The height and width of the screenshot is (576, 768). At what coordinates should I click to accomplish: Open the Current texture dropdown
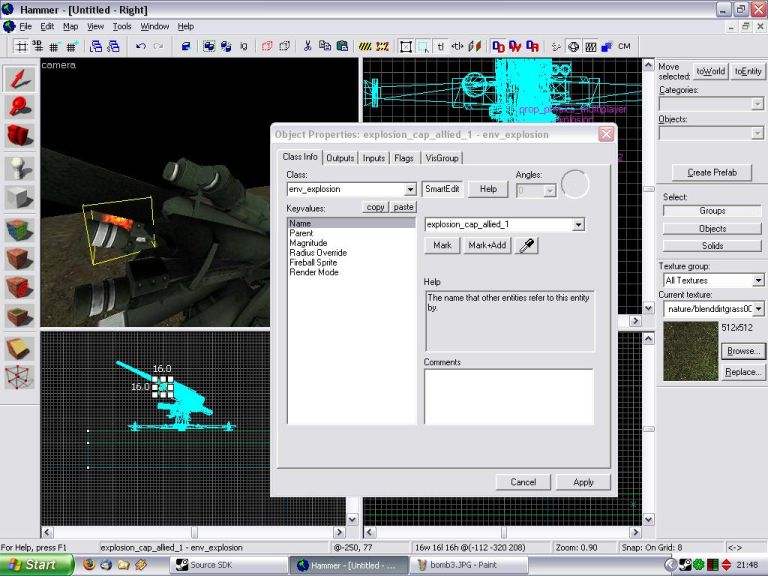coord(758,309)
